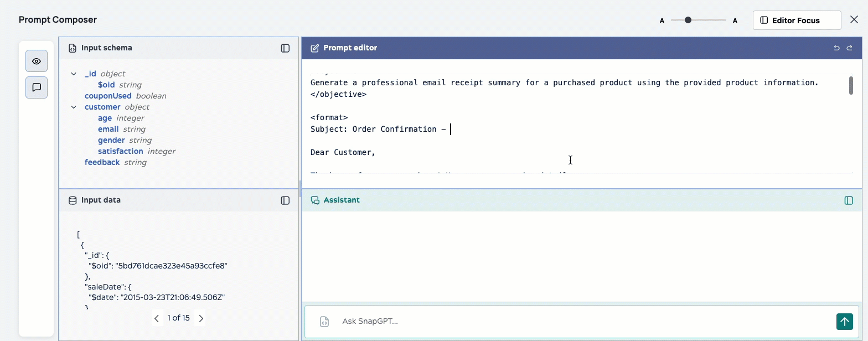Screen dimensions: 868x341
Task: Collapse the Assistant panel
Action: coord(848,200)
